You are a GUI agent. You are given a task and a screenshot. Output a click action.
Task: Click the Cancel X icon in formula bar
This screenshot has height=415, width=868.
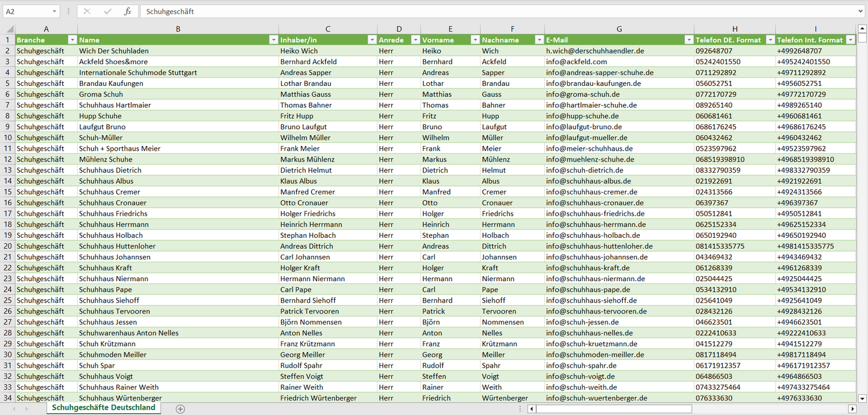tap(87, 11)
